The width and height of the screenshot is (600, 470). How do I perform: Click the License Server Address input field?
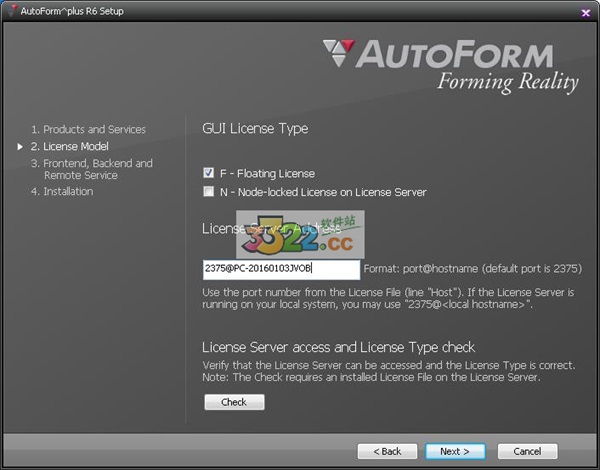pos(281,269)
